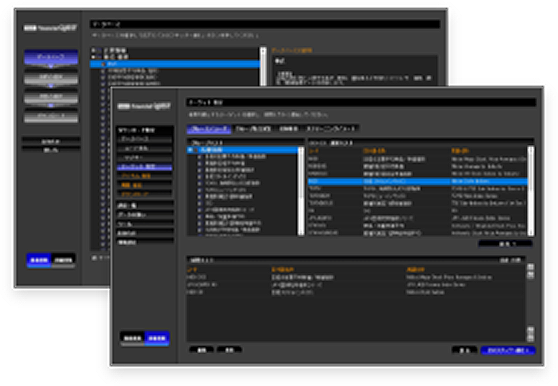558x386 pixels.
Task: Switch to the second tab in front window
Action: pos(253,129)
